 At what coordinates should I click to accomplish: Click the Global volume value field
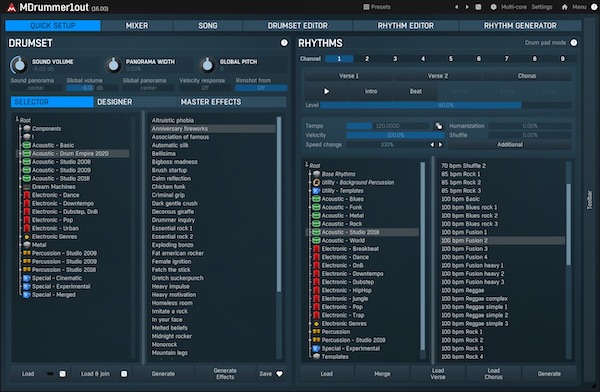coord(92,88)
